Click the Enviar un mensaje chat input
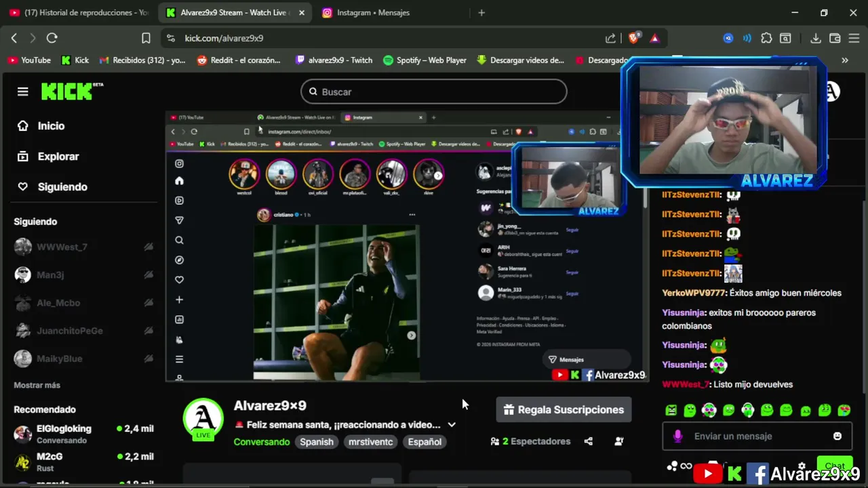868x488 pixels. point(757,436)
